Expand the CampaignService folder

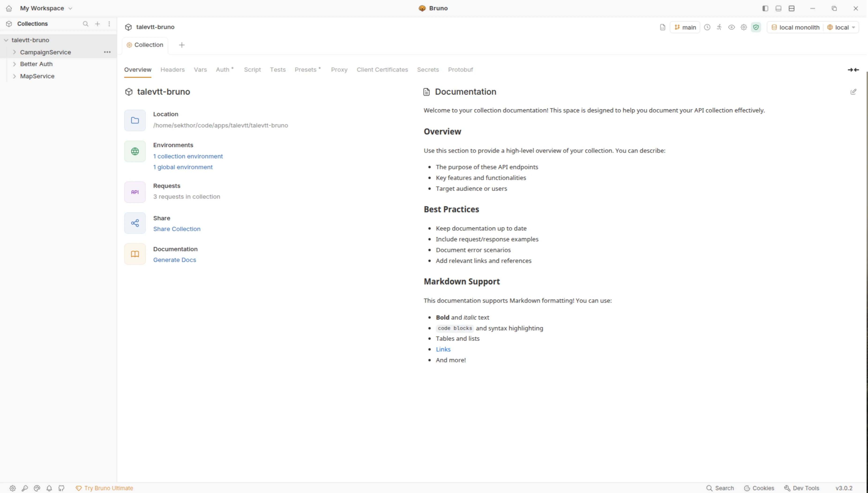point(15,52)
